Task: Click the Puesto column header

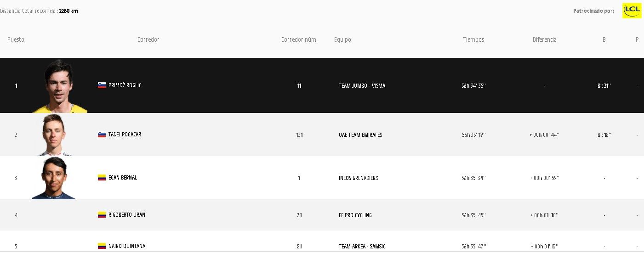Action: pyautogui.click(x=16, y=40)
